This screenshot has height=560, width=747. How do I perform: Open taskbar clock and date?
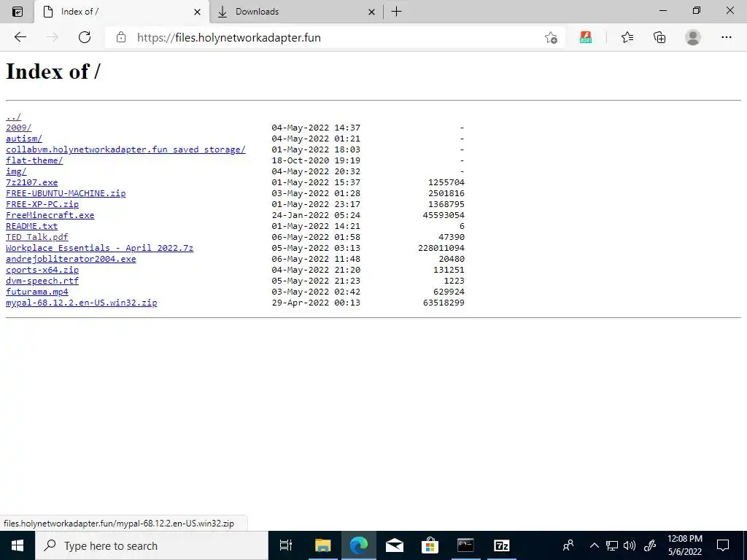[684, 545]
